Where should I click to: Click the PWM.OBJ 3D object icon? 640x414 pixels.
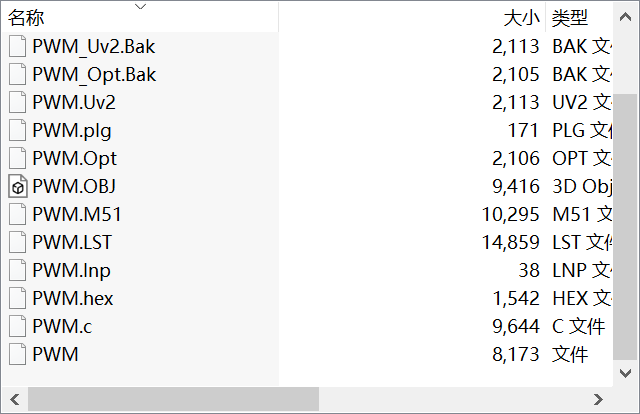pos(17,186)
